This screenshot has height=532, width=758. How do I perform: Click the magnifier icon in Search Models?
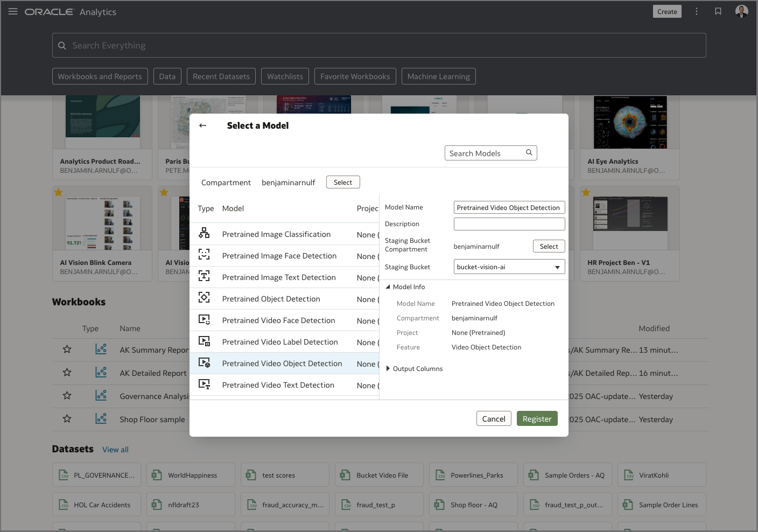[529, 153]
